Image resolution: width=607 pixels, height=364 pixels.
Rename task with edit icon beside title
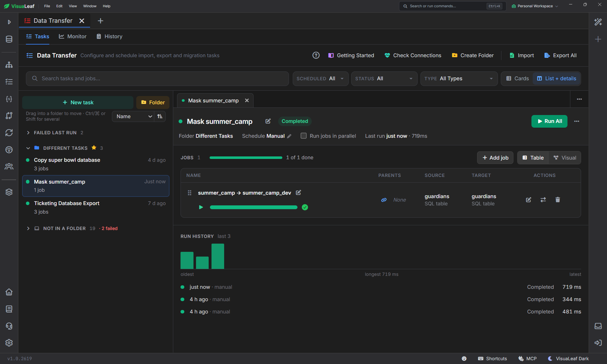(x=268, y=121)
